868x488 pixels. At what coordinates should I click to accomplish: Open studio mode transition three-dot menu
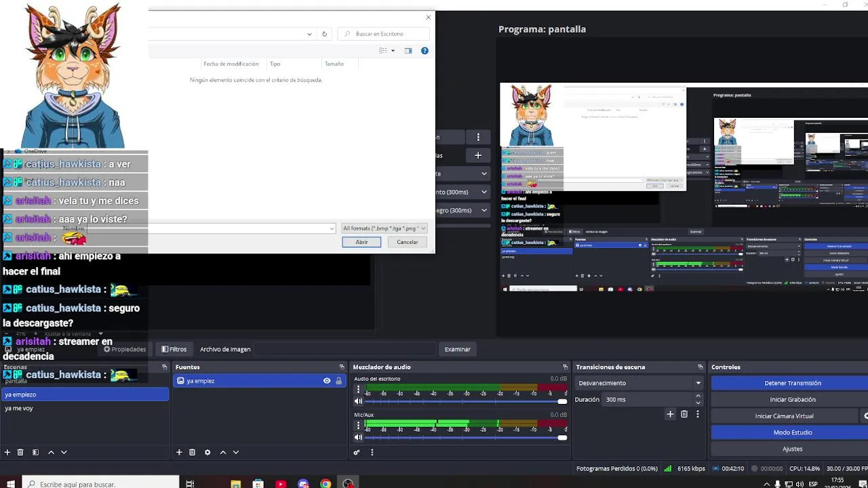(478, 137)
